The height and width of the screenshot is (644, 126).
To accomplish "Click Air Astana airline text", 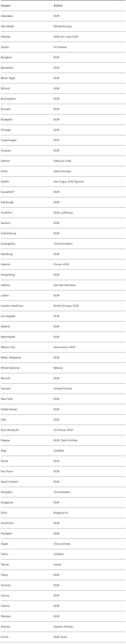I will (60, 47).
